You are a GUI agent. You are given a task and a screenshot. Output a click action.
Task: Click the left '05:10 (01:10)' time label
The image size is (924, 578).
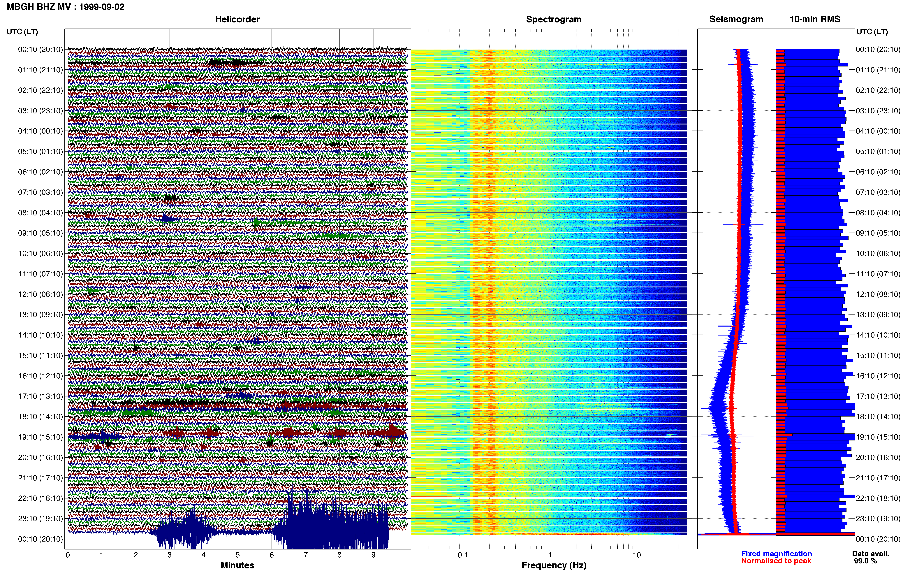pyautogui.click(x=41, y=151)
